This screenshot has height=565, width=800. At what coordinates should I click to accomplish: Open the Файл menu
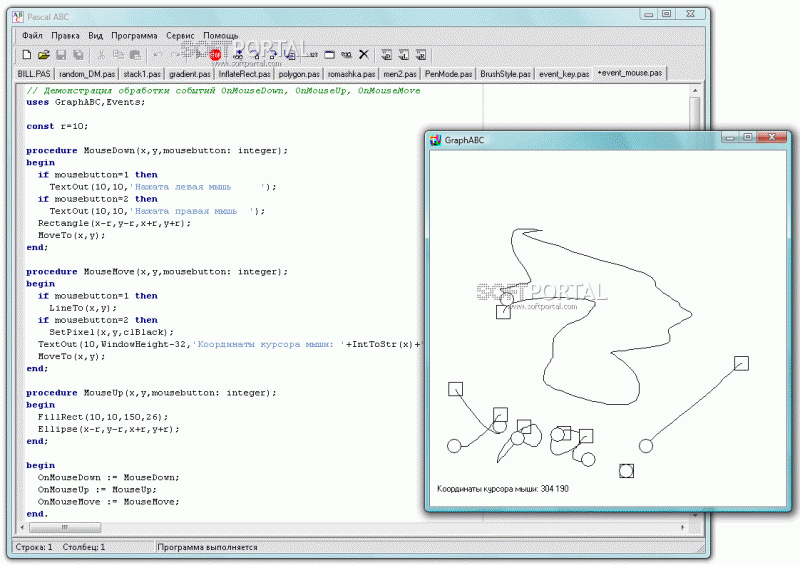(32, 35)
